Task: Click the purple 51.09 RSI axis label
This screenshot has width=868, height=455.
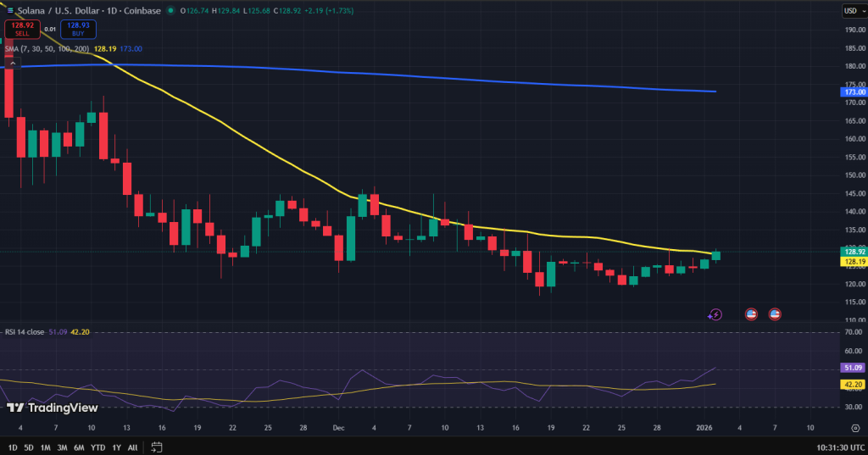Action: coord(854,368)
